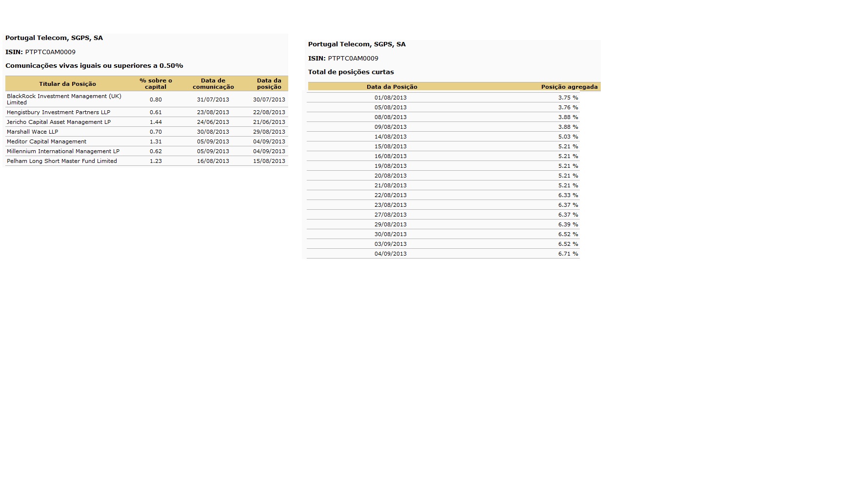Click BlackRock's 0.80 capital percentage

[156, 100]
